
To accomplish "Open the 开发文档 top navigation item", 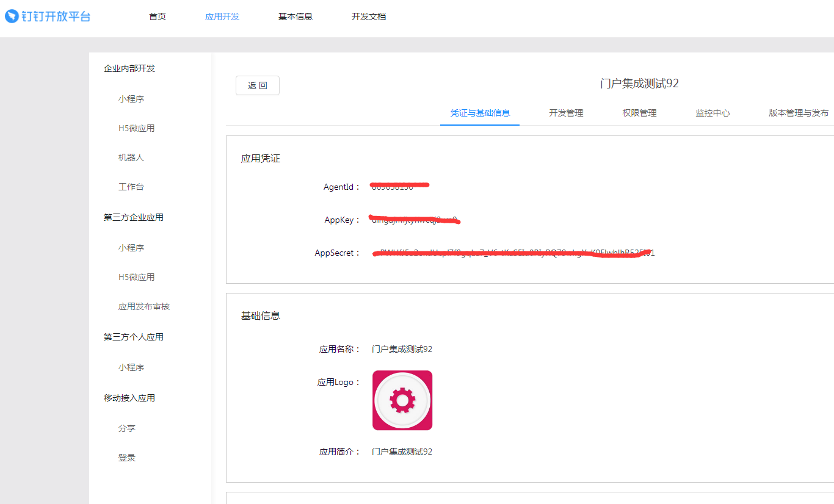I will 369,16.
